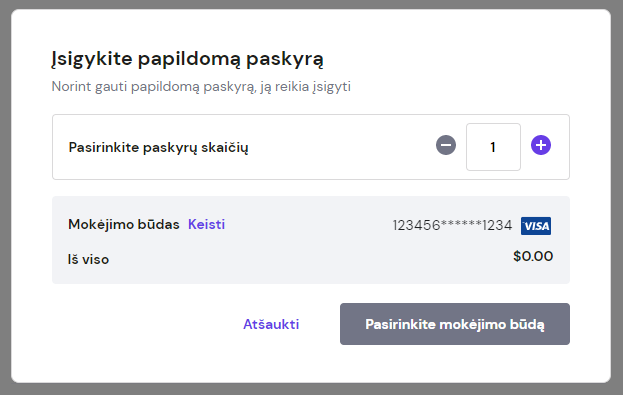Image resolution: width=623 pixels, height=395 pixels.
Task: Click the Pasirinkite paskyrų skaičių label
Action: [x=159, y=147]
